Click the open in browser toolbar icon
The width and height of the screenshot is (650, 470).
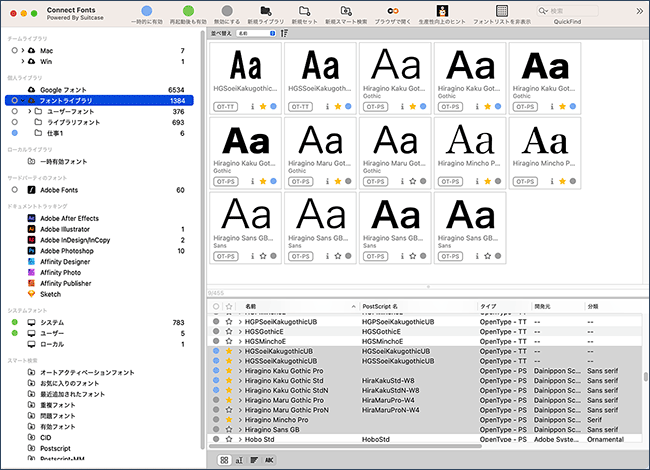393,11
